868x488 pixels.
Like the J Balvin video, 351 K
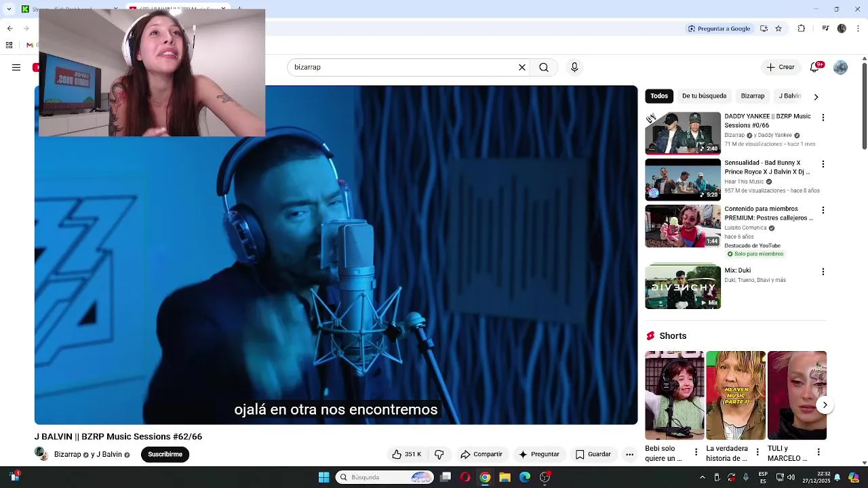(x=406, y=454)
